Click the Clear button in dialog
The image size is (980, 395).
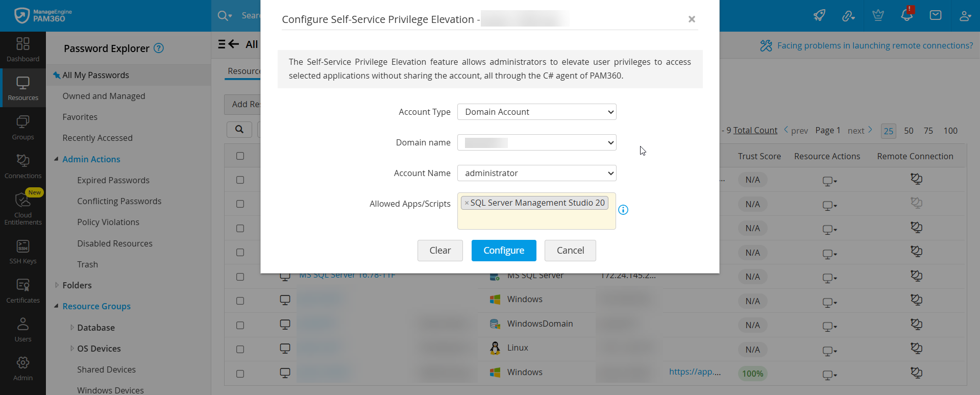coord(440,251)
